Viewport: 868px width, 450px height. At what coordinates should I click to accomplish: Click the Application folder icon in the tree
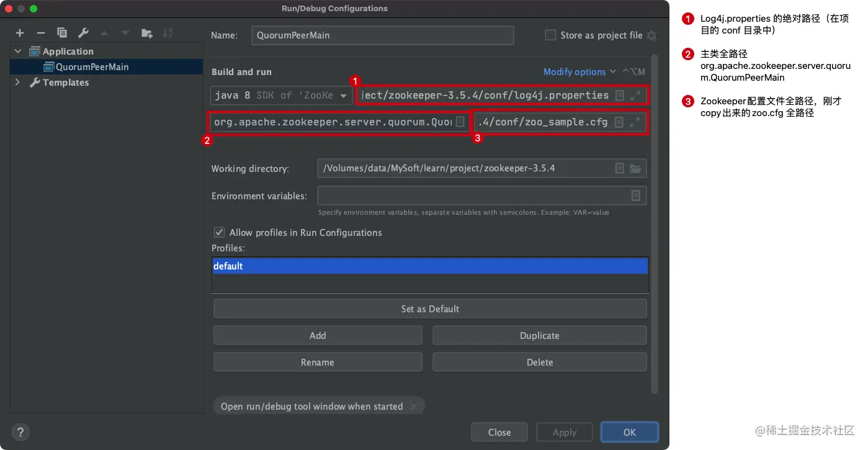[x=35, y=52]
